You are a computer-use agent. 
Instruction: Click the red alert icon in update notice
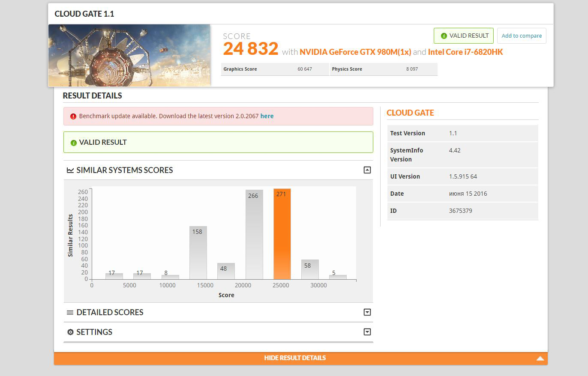(x=73, y=116)
